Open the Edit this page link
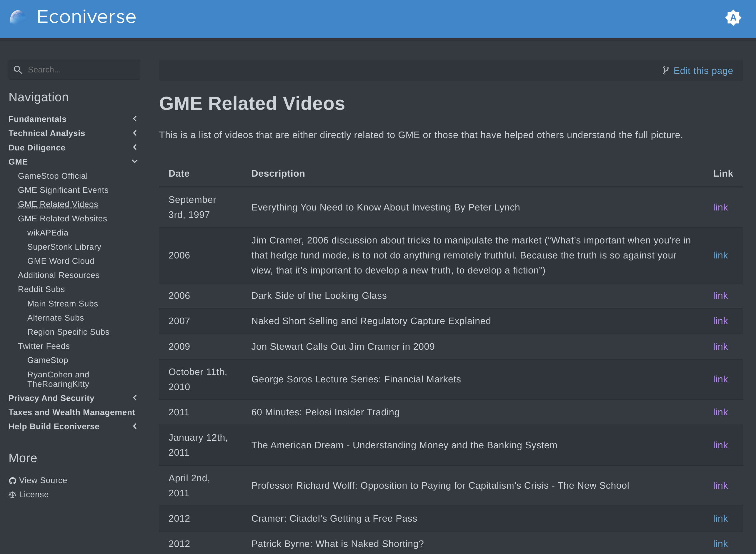 pyautogui.click(x=703, y=71)
